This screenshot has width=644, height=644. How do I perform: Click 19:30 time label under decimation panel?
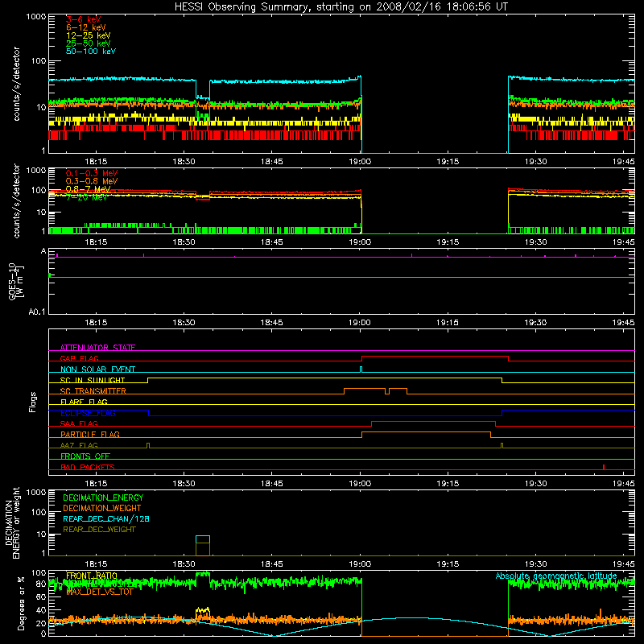(x=535, y=564)
